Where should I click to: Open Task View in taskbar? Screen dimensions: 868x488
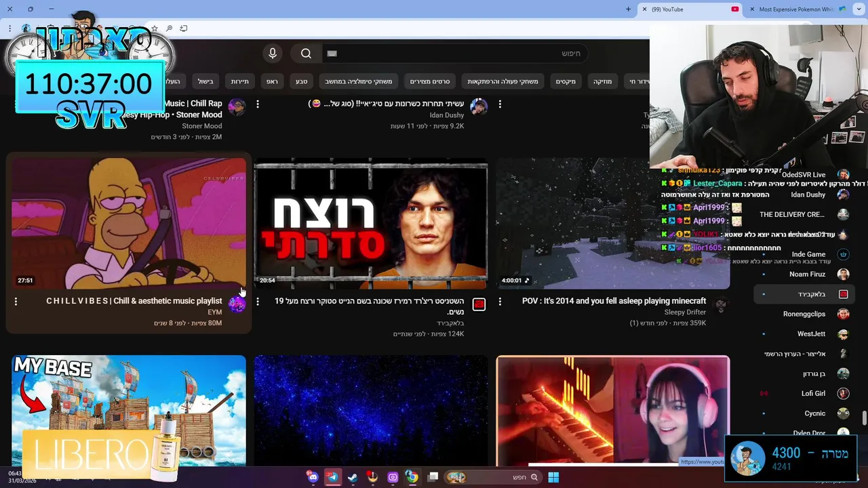(x=433, y=477)
